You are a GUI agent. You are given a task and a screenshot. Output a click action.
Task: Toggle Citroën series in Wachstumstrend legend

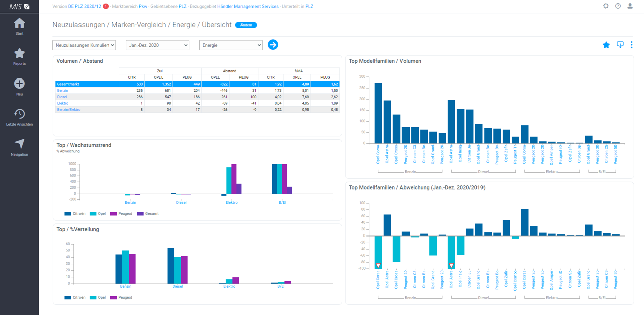pos(75,214)
